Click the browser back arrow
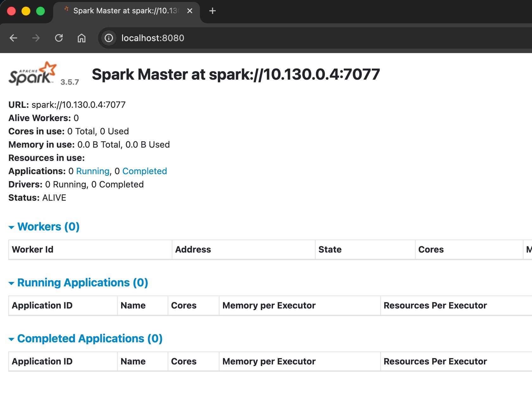 (x=13, y=38)
